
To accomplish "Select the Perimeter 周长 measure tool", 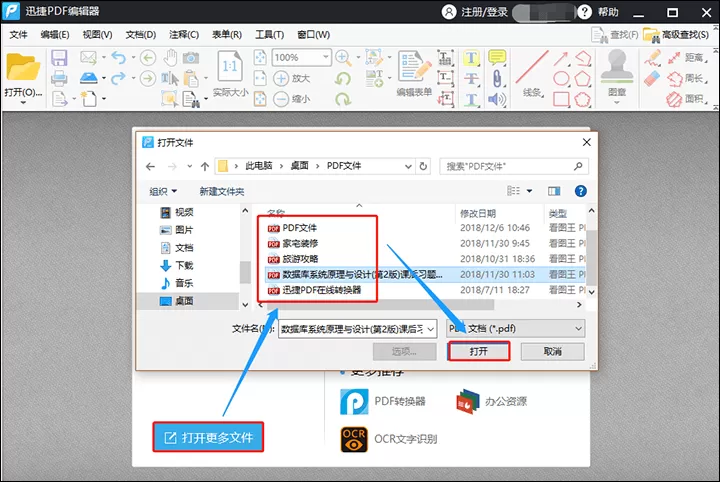I will click(686, 78).
